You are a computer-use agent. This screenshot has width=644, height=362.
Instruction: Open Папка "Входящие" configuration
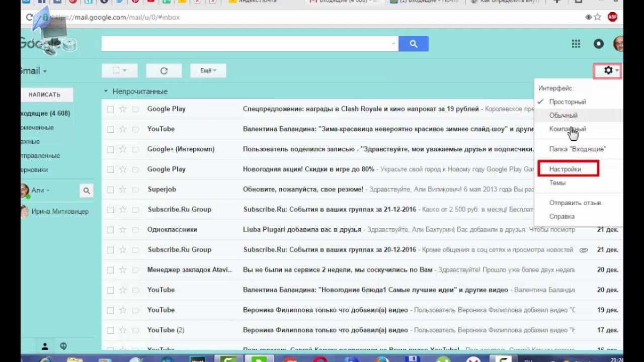(x=578, y=149)
